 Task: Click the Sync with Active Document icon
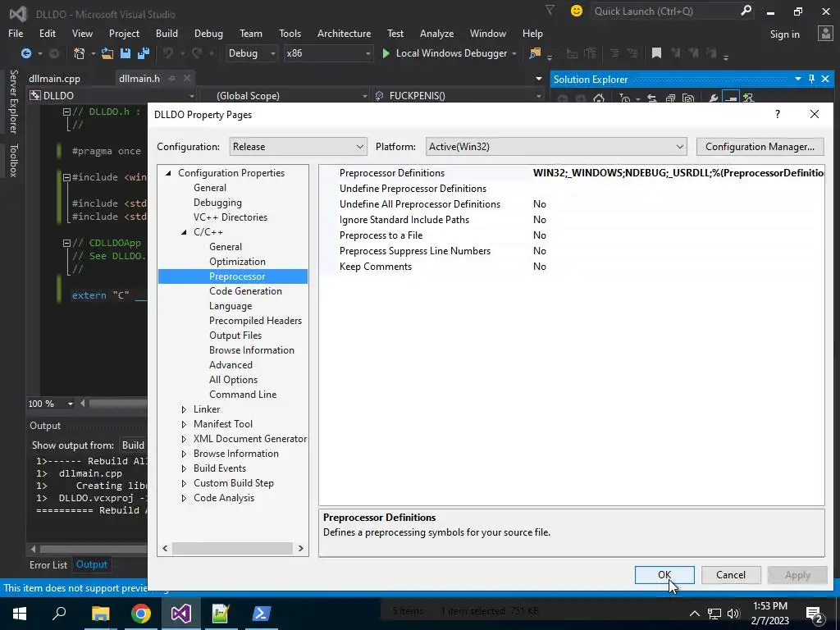652,98
